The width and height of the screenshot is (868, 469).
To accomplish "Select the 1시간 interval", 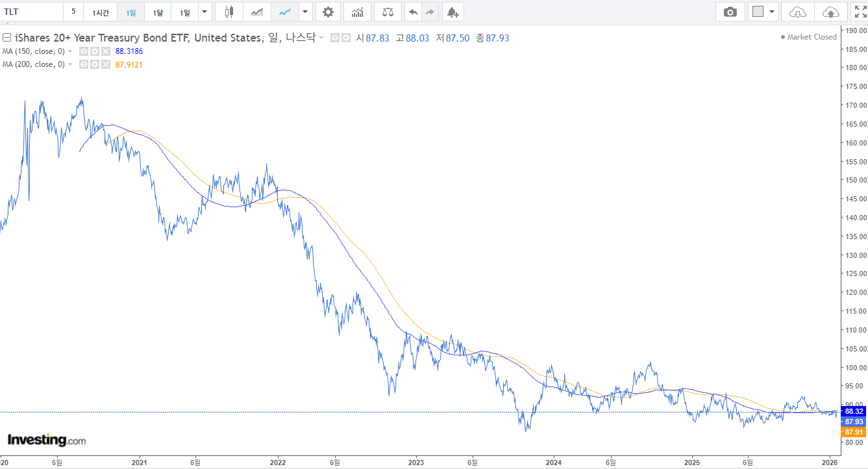I will tap(101, 12).
